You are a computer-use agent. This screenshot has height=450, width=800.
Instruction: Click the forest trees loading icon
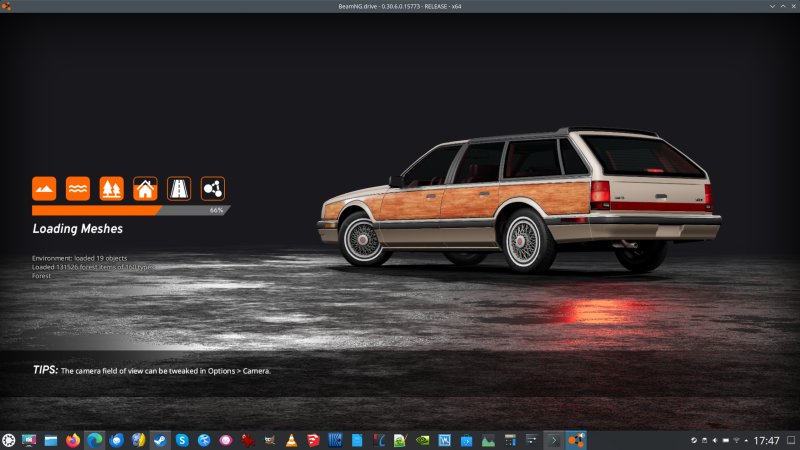(111, 188)
